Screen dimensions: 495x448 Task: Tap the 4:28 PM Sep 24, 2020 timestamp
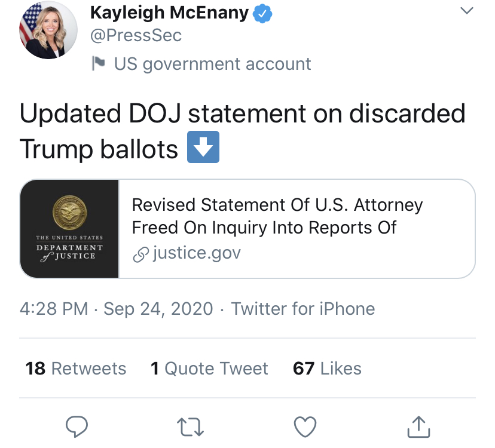click(x=116, y=309)
